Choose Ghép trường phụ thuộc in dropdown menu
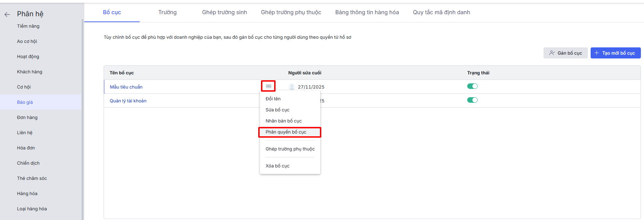Viewport: 644px width, 220px height. pos(290,149)
